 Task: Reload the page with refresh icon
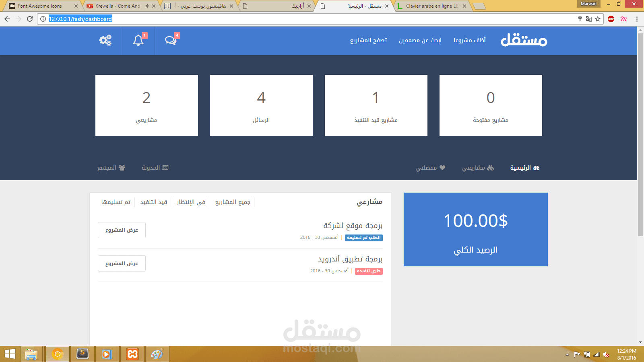point(30,19)
